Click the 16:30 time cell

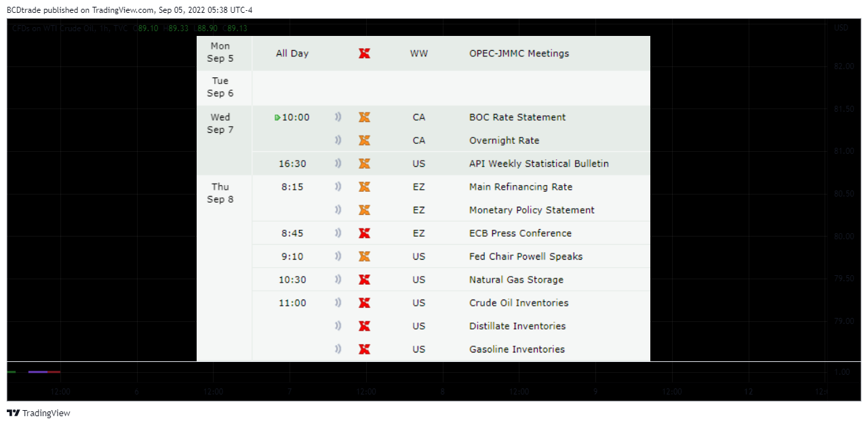[x=292, y=163]
